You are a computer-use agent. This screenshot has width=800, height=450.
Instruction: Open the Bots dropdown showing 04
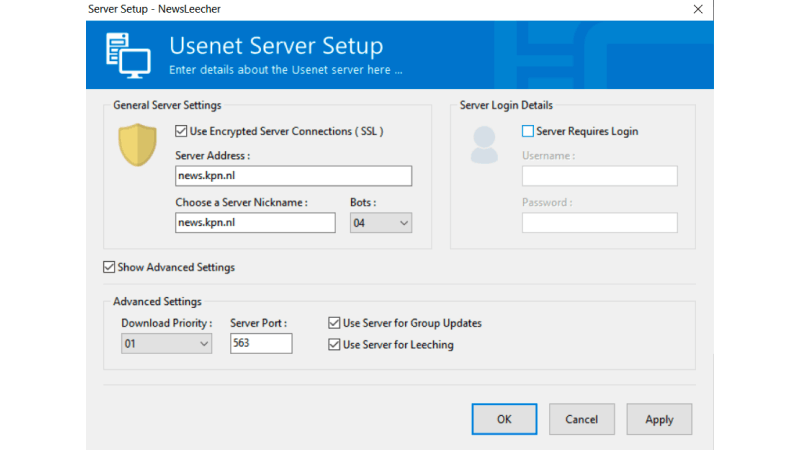[x=381, y=223]
